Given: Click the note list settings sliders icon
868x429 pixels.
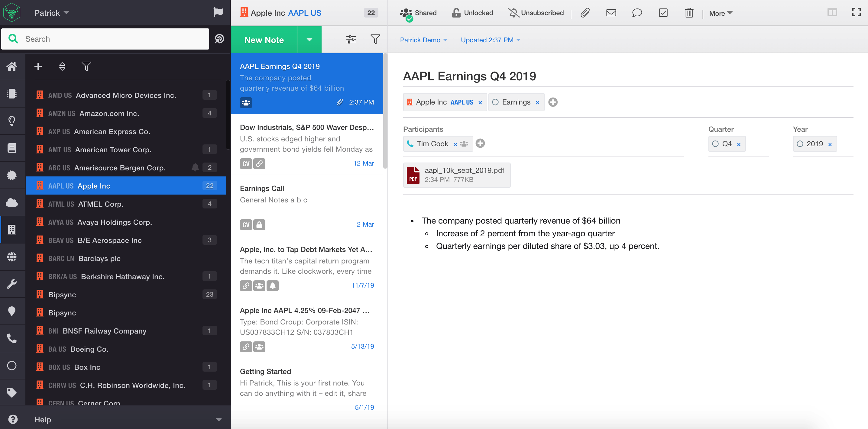Looking at the screenshot, I should [351, 39].
